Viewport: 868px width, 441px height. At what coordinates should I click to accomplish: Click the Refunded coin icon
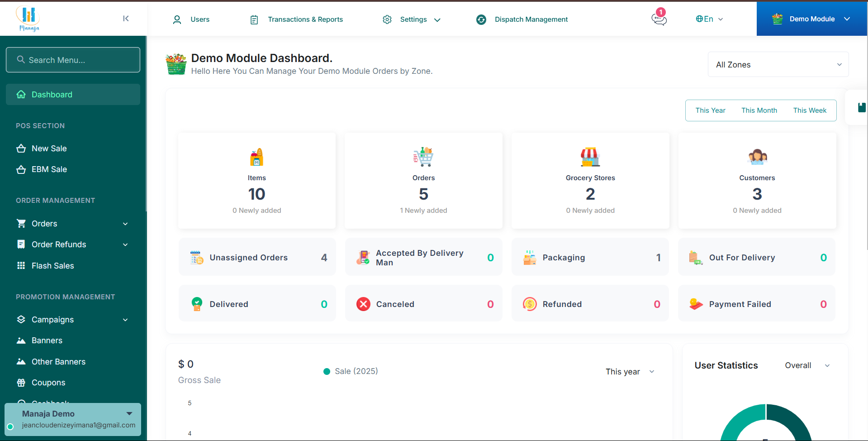point(530,304)
